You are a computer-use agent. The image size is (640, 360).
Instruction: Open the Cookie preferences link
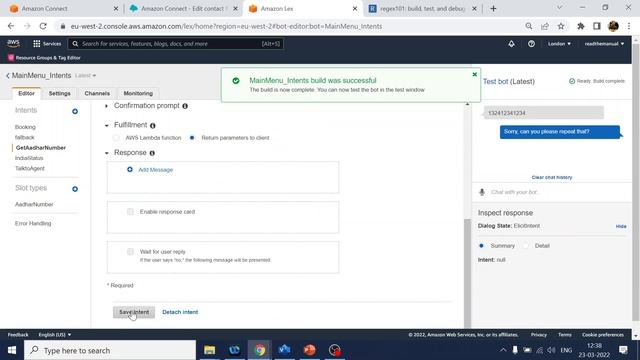coord(603,335)
